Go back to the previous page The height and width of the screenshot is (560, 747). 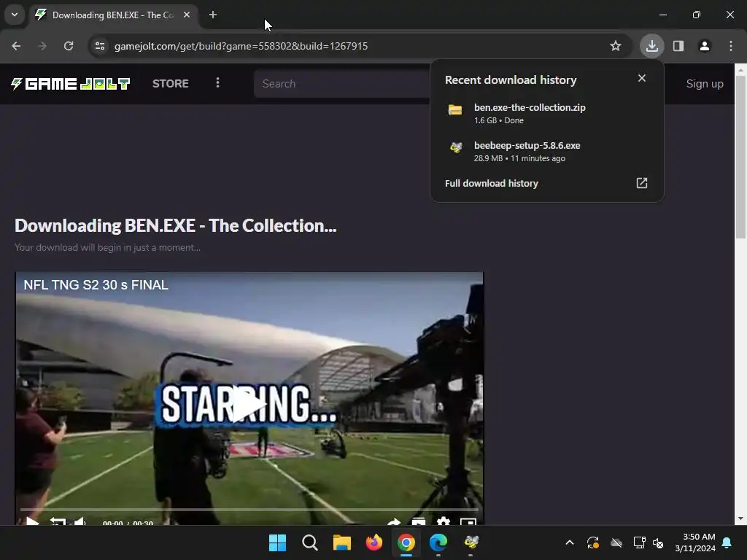(x=16, y=46)
